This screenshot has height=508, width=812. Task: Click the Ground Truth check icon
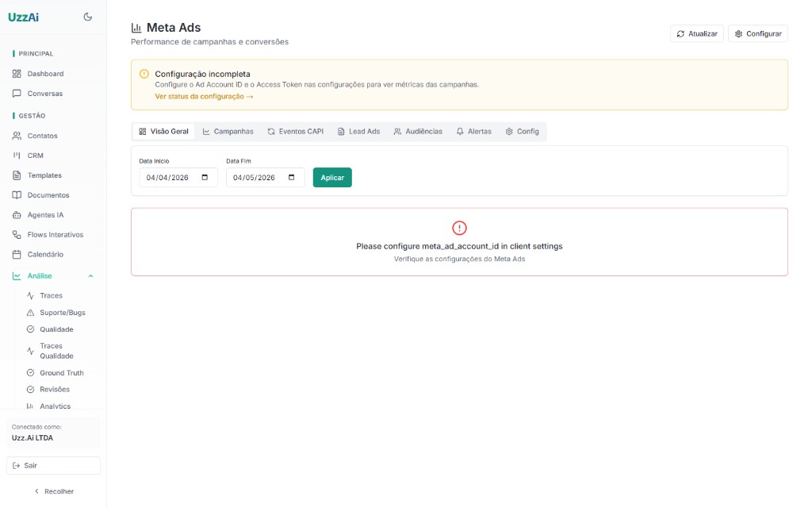31,373
